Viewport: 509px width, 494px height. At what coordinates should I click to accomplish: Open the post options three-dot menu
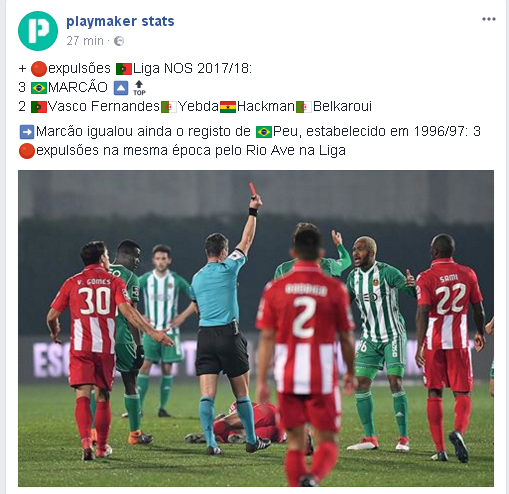[489, 19]
